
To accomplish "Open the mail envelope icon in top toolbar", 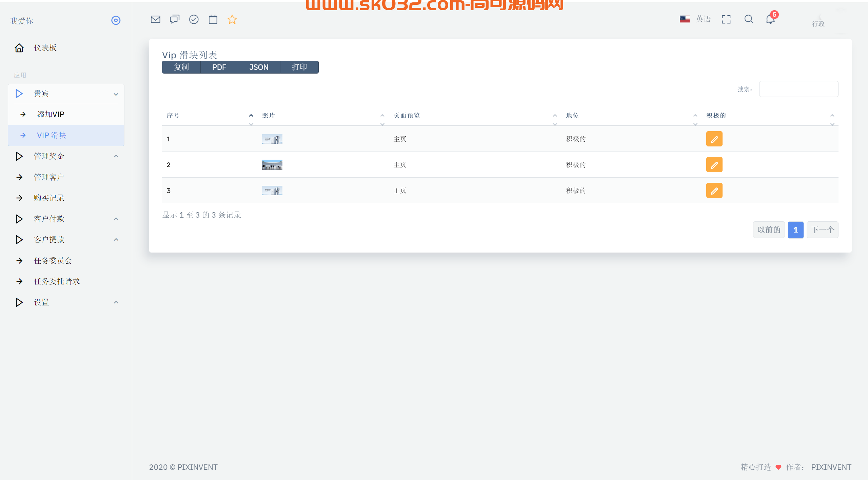I will 155,19.
